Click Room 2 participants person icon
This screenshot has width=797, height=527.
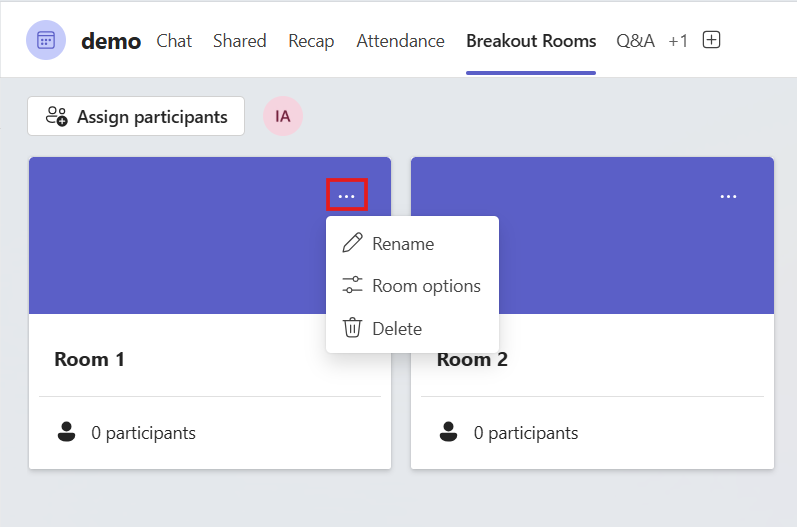[448, 432]
